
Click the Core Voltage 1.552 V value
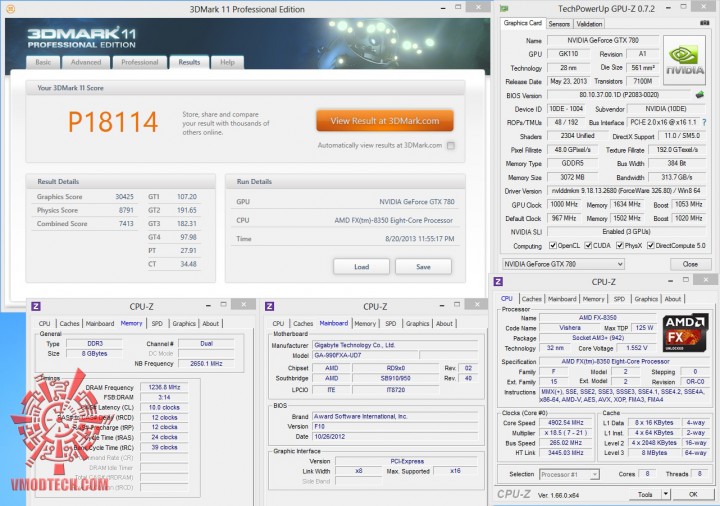636,348
